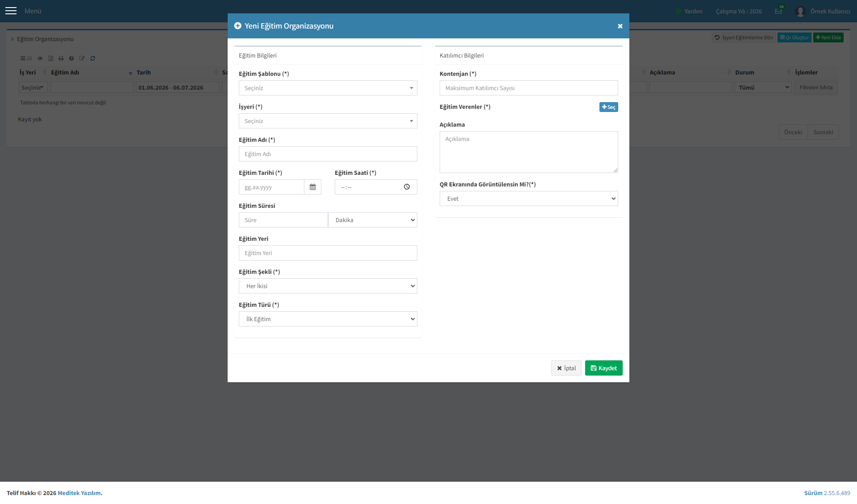Click the Tarih range filter field
857x504 pixels.
(x=178, y=87)
